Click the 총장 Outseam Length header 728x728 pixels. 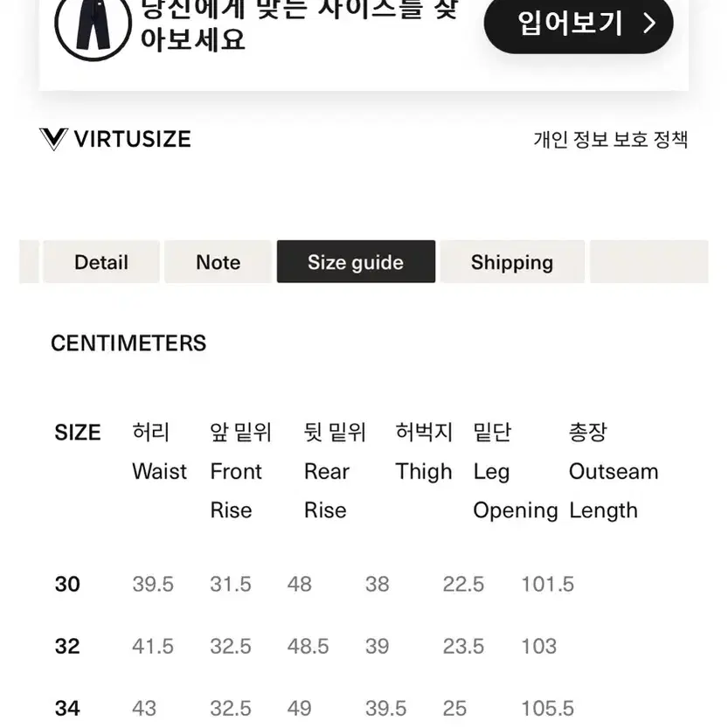tap(614, 471)
